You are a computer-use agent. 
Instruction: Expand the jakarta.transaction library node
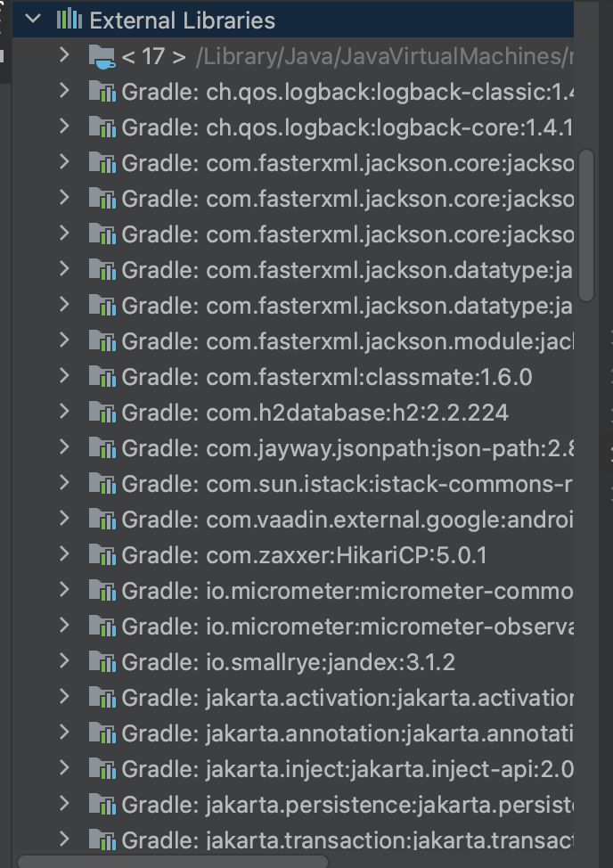[64, 838]
